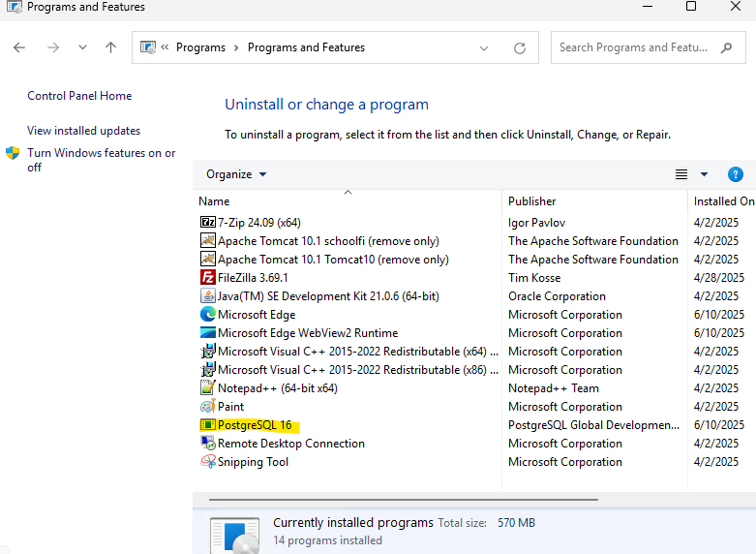Click the horizontal scrollbar under the list
The height and width of the screenshot is (554, 756).
point(404,500)
